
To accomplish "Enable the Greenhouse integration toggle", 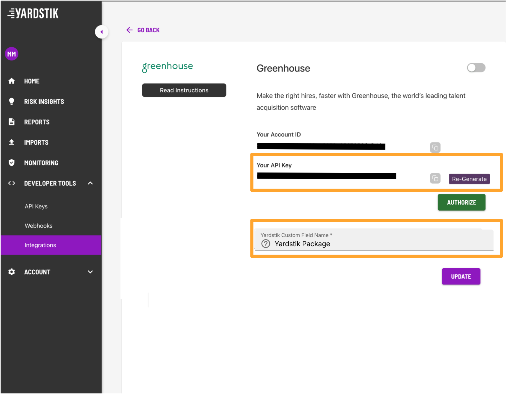I will pos(476,68).
